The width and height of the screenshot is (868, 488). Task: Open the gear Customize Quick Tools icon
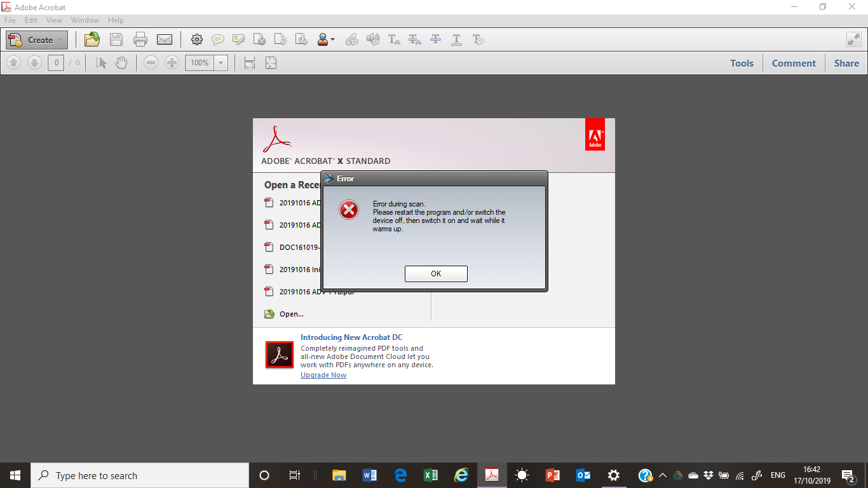click(x=197, y=39)
